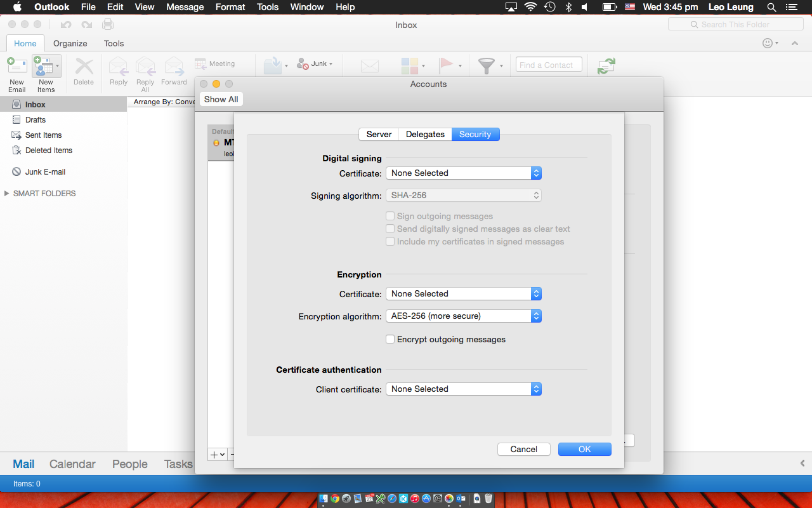Open Spotlight search in the menu bar

pos(771,7)
